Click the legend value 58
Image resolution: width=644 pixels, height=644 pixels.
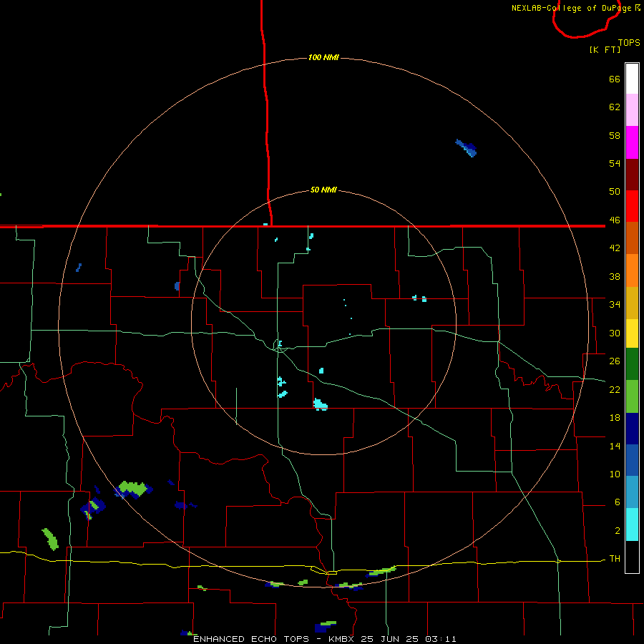tap(615, 135)
